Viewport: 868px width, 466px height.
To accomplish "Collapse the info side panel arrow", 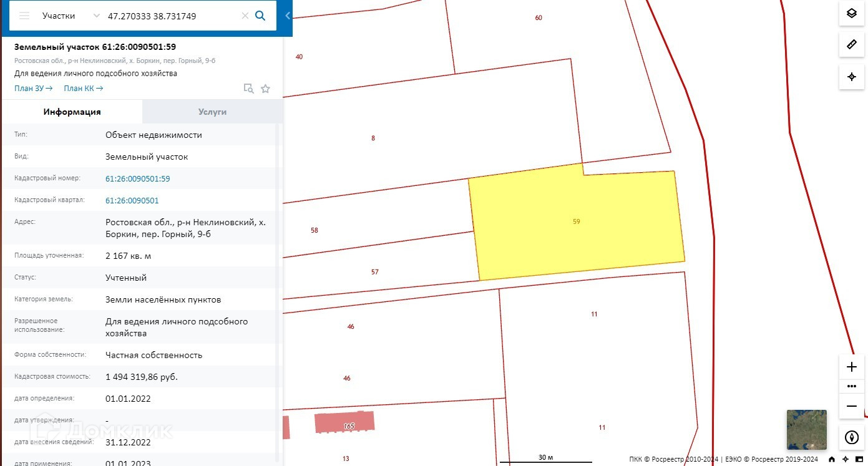I will click(288, 16).
